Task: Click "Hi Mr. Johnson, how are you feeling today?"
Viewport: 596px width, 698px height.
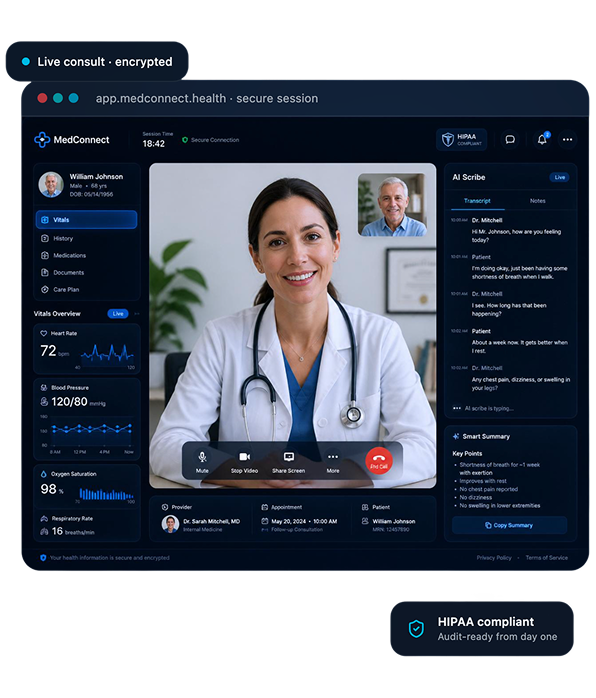Action: [x=516, y=236]
